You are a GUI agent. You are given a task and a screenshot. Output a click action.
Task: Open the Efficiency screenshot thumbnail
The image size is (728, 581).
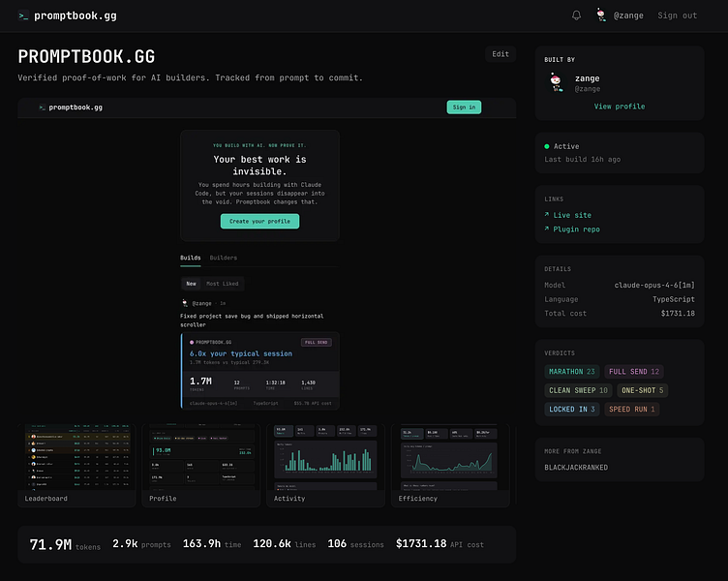tap(450, 465)
